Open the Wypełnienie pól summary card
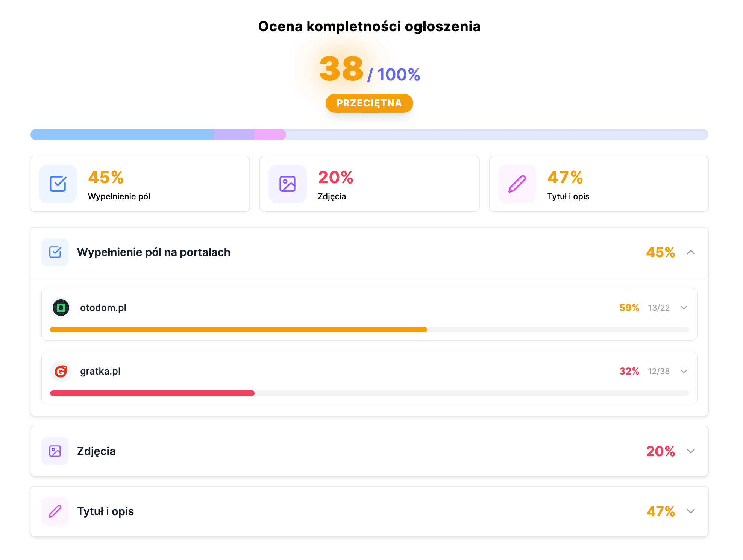Image resolution: width=743 pixels, height=560 pixels. [140, 184]
